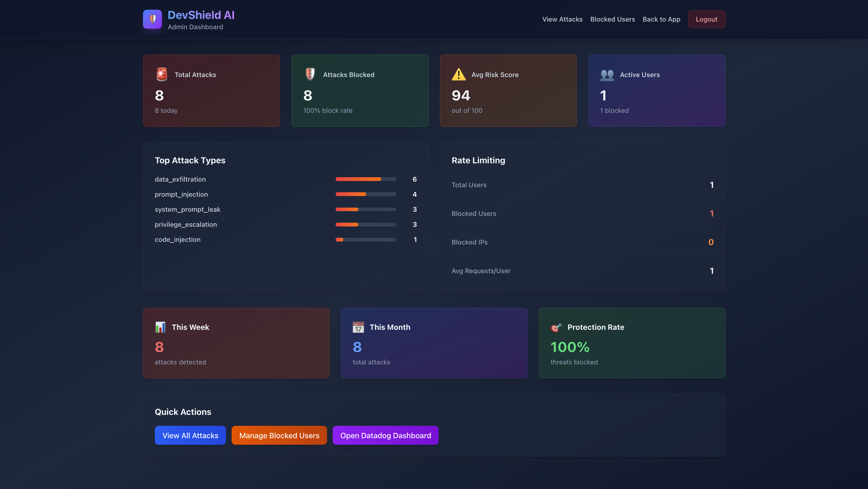Screen dimensions: 868x489
Task: Click the siren icon on Total Attacks
Action: click(162, 74)
